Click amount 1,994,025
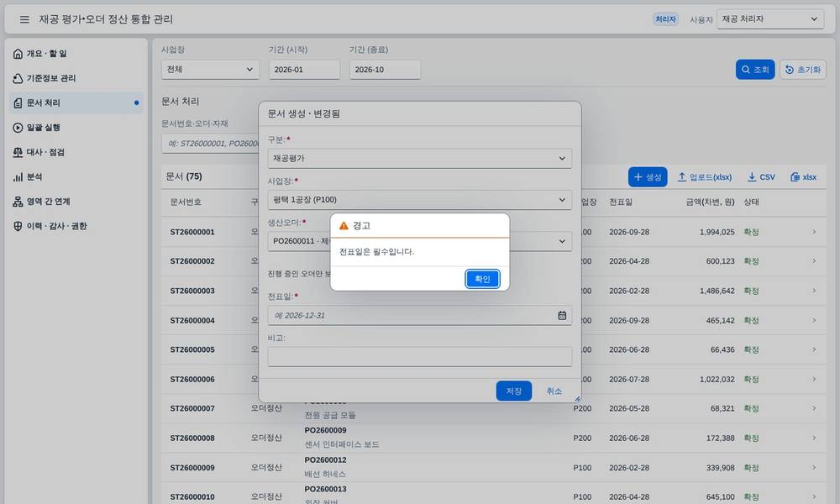This screenshot has width=840, height=504. pos(717,232)
